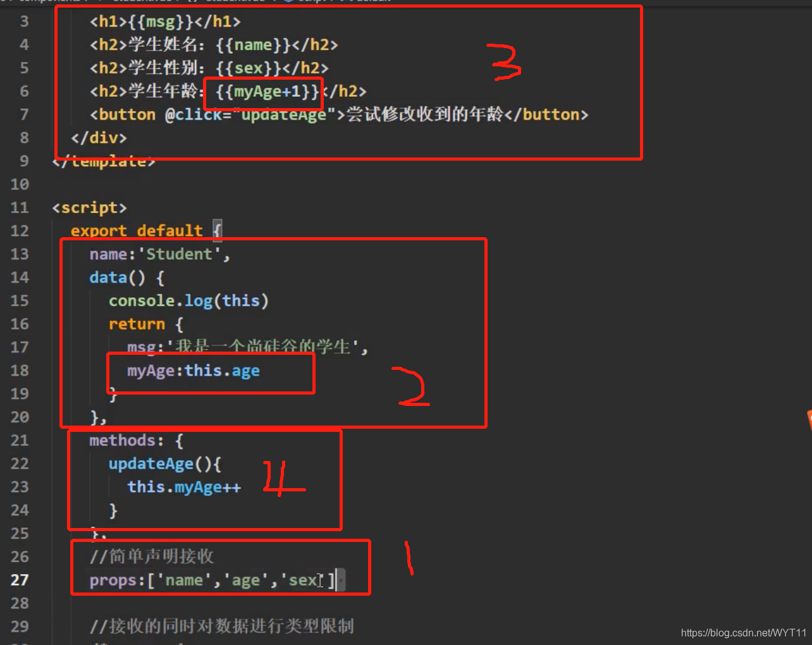812x645 pixels.
Task: Click line number 21 in the gutter
Action: [20, 441]
